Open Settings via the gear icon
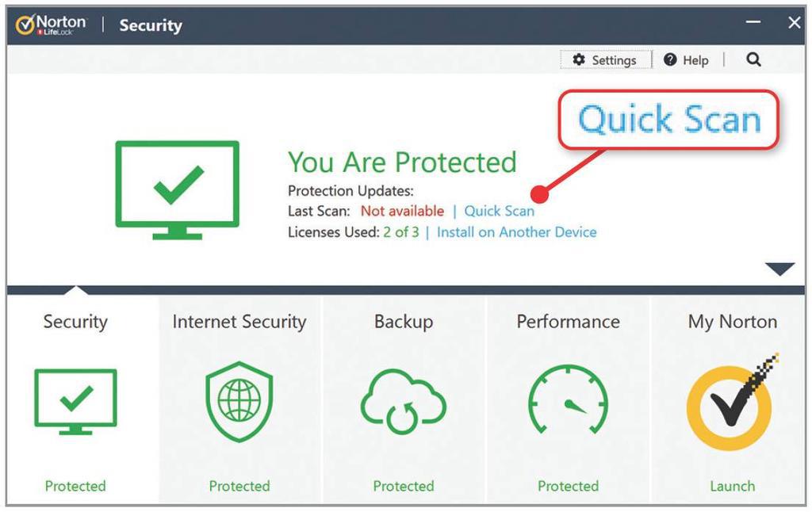 [578, 59]
